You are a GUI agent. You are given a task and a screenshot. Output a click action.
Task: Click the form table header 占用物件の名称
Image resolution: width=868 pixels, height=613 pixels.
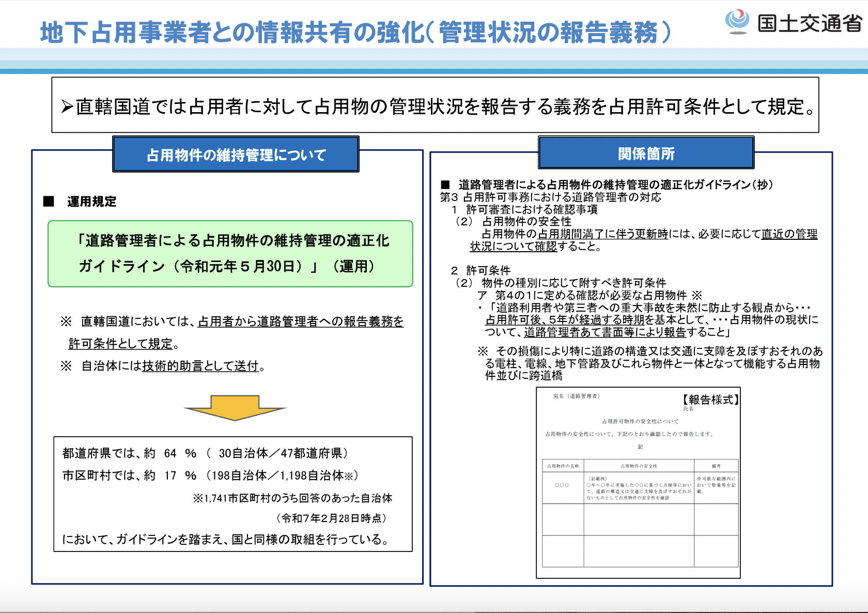(x=563, y=466)
